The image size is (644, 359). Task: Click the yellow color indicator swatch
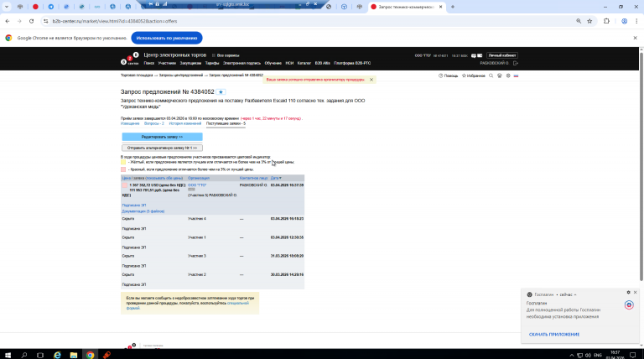[123, 162]
